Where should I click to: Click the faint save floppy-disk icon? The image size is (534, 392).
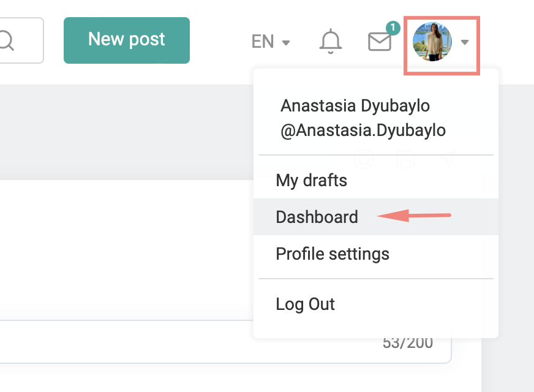click(x=406, y=160)
